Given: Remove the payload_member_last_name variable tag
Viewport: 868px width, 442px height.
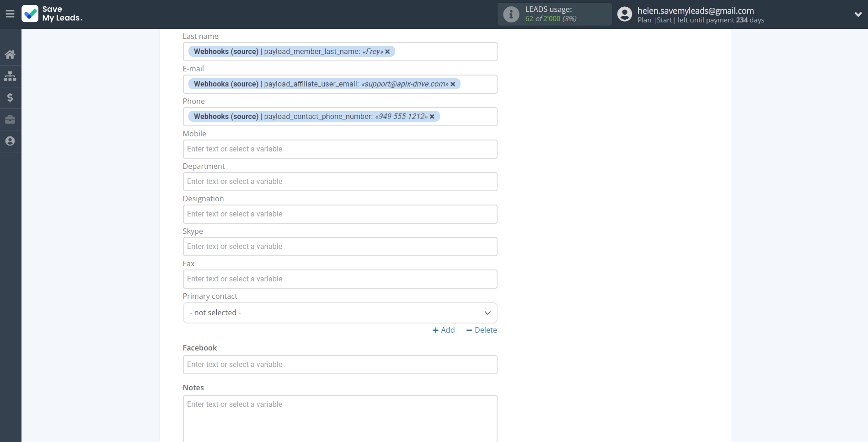Looking at the screenshot, I should pos(387,52).
